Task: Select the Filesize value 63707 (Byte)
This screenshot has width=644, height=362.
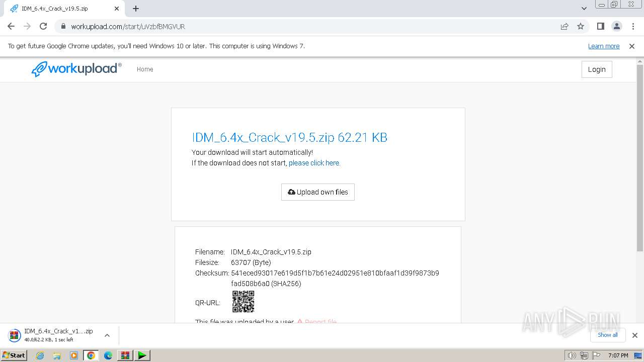Action: tap(251, 262)
